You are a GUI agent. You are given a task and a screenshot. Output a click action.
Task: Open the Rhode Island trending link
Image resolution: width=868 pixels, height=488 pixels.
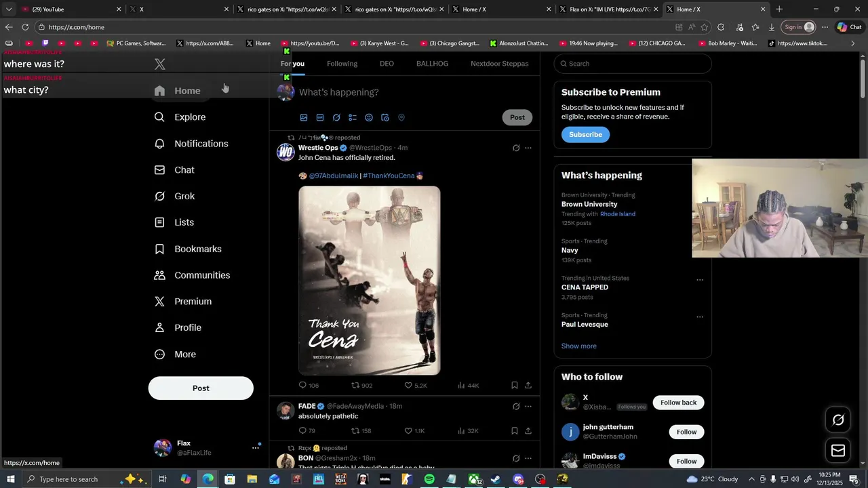[618, 214]
